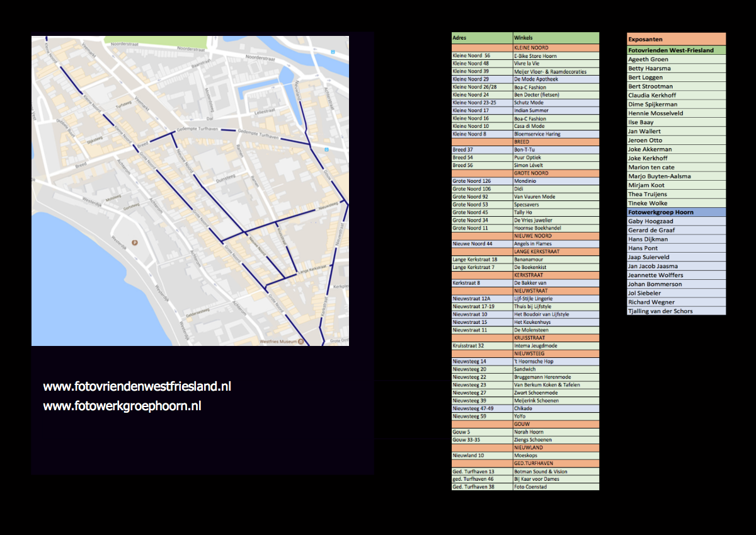Image resolution: width=756 pixels, height=535 pixels.
Task: Click the parking icon on the map
Action: click(x=134, y=243)
